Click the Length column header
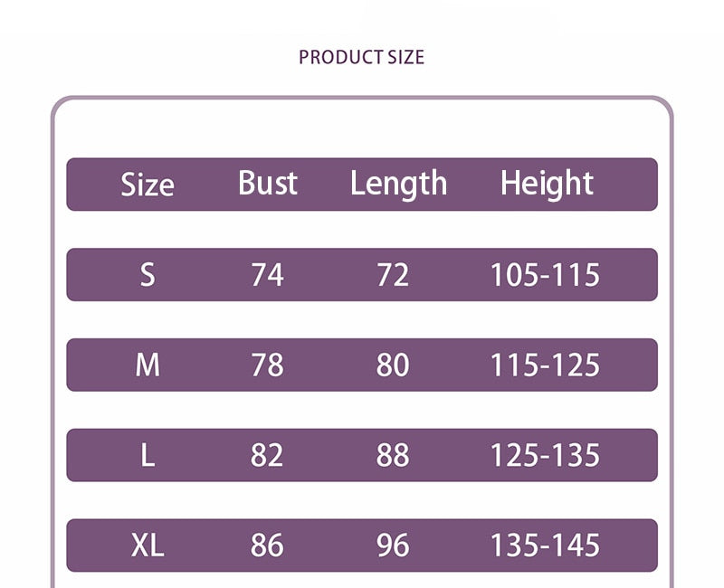The image size is (724, 588). point(398,184)
